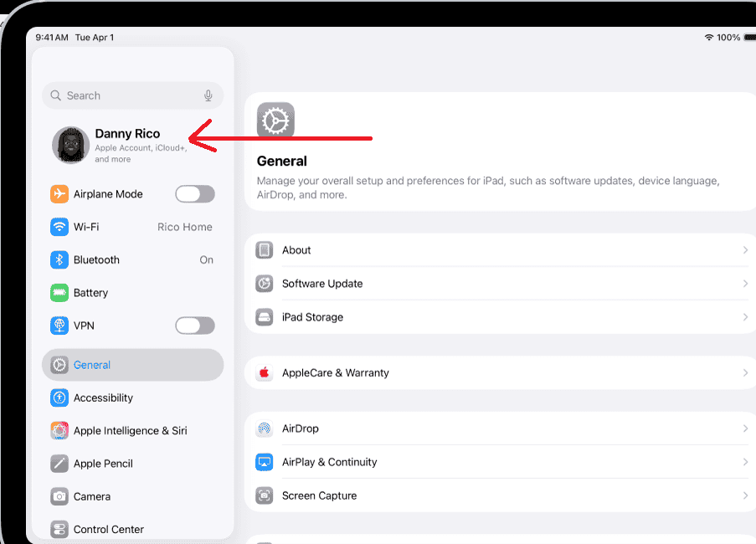Open Danny Rico Apple Account
Screen dimensions: 756x544
[x=132, y=145]
